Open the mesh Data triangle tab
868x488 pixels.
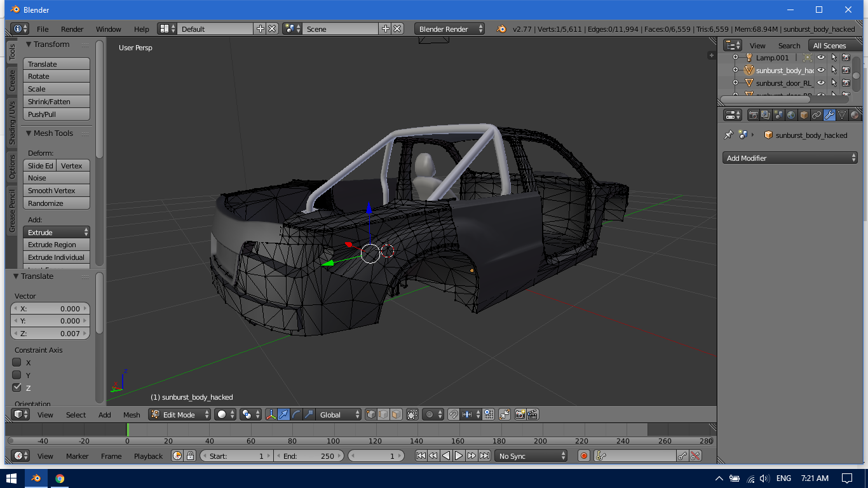pos(842,115)
